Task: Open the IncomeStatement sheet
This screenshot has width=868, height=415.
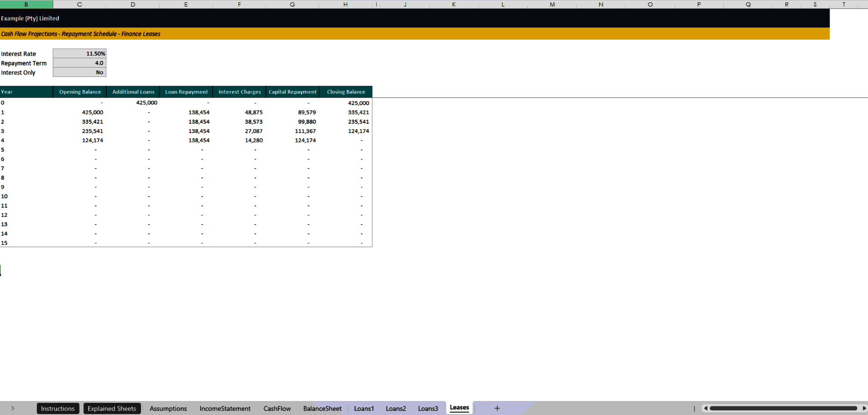Action: (225, 408)
